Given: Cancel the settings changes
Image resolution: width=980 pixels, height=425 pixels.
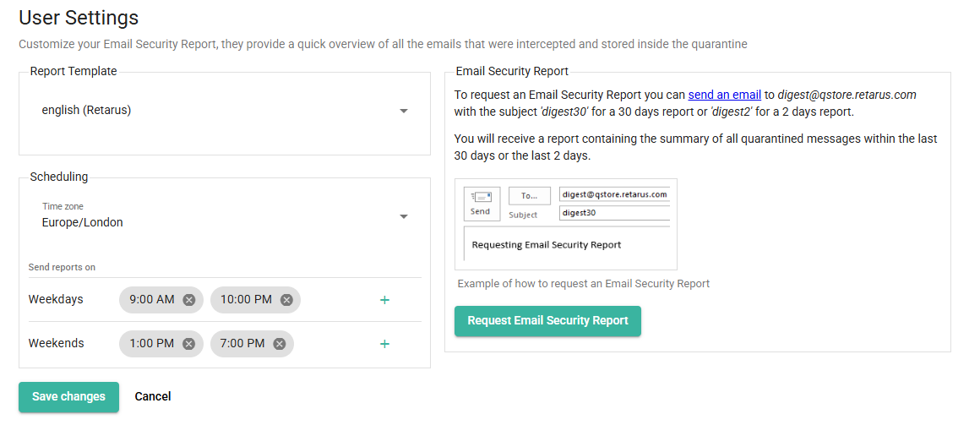Looking at the screenshot, I should point(153,396).
